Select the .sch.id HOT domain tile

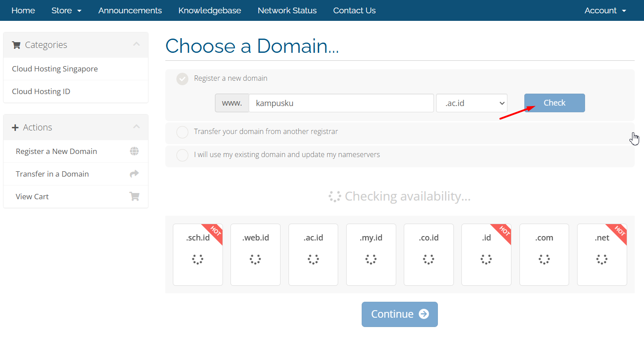pos(198,254)
